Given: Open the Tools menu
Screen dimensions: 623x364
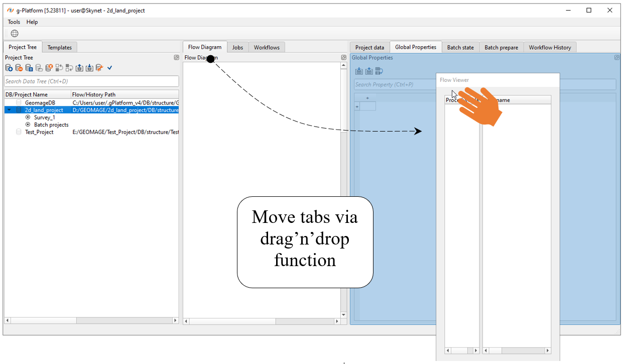Looking at the screenshot, I should click(14, 22).
